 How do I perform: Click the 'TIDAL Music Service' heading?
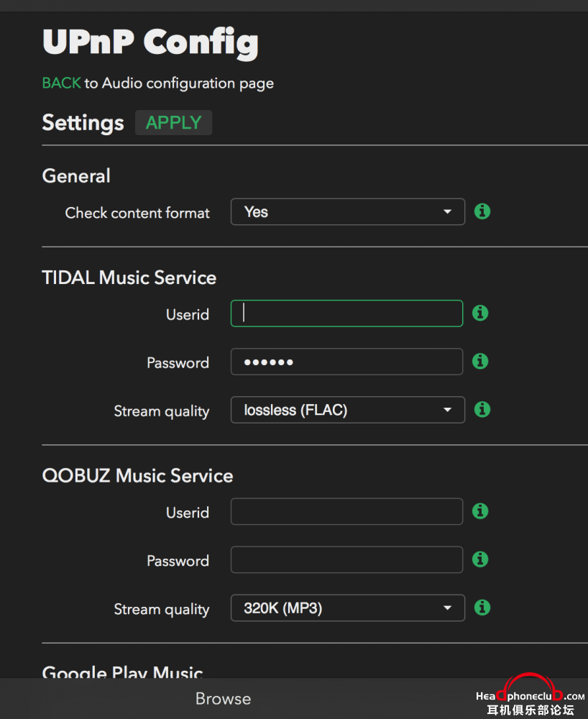(129, 278)
